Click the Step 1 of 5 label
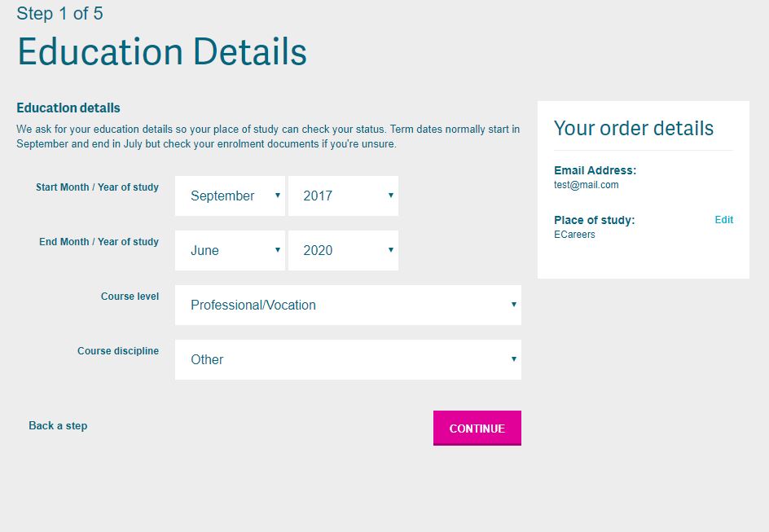769x532 pixels. [x=59, y=14]
